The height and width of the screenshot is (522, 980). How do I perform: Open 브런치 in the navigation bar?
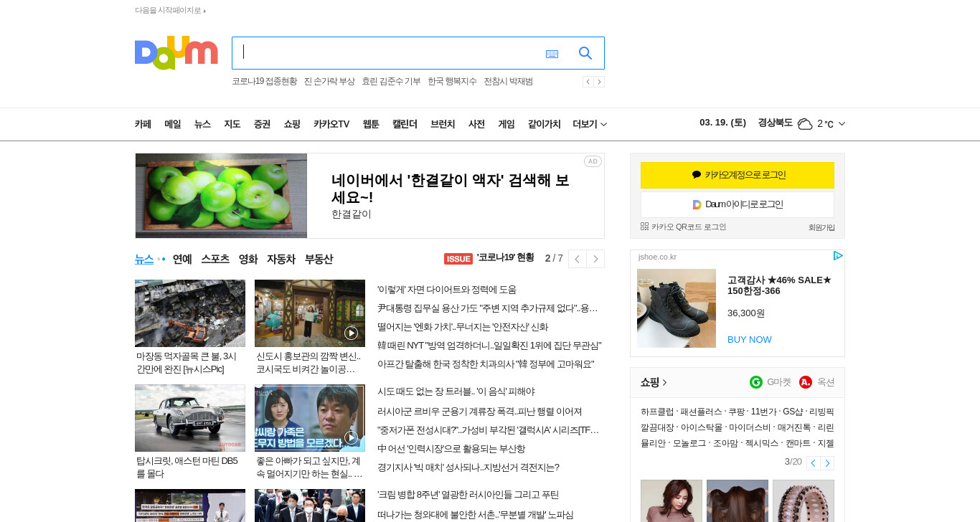pyautogui.click(x=443, y=124)
